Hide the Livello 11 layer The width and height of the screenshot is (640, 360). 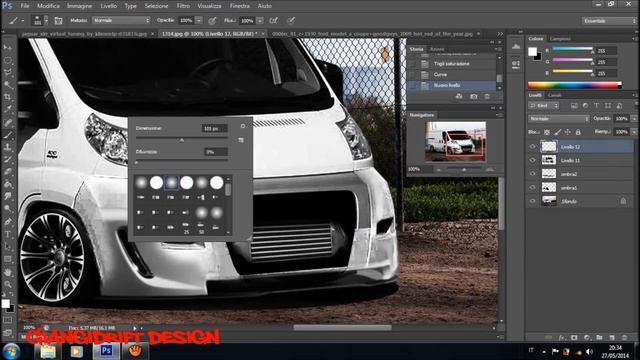pyautogui.click(x=532, y=160)
